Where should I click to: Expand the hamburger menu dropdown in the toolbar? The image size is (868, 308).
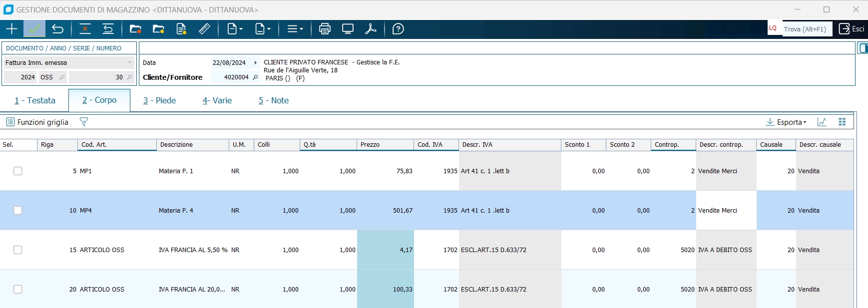tap(295, 29)
